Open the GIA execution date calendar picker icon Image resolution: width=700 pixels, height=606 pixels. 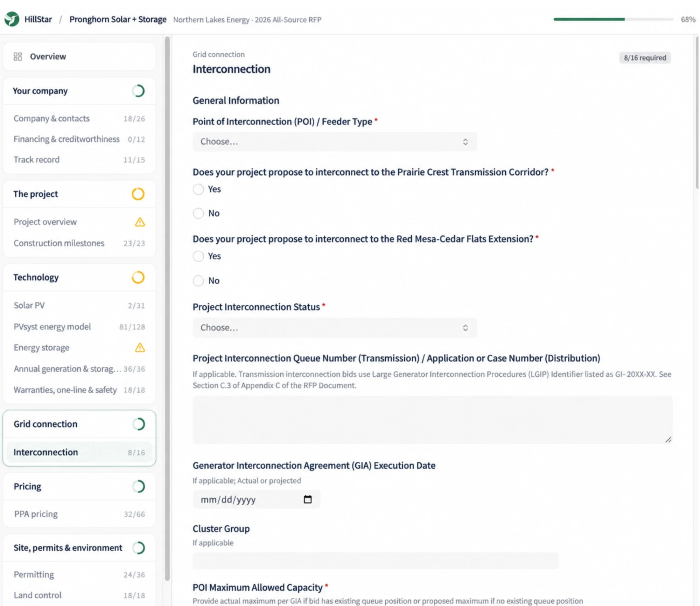(x=308, y=499)
